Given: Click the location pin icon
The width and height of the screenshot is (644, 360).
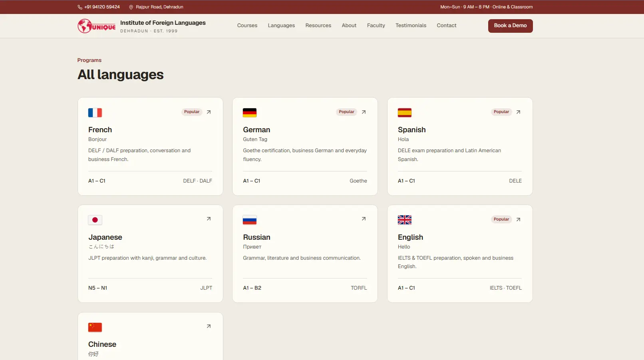Looking at the screenshot, I should (x=131, y=7).
